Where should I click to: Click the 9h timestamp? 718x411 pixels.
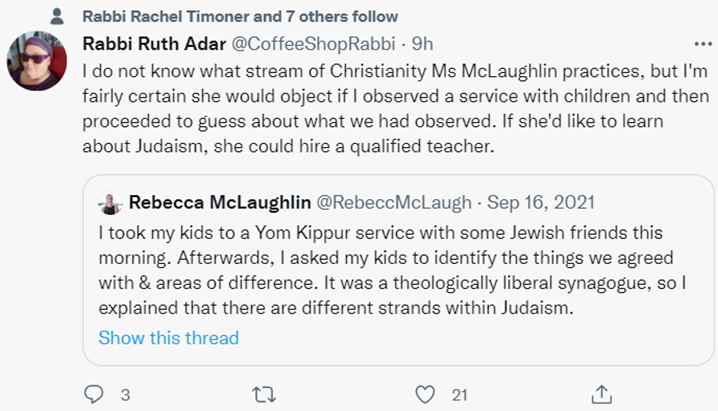pyautogui.click(x=422, y=44)
